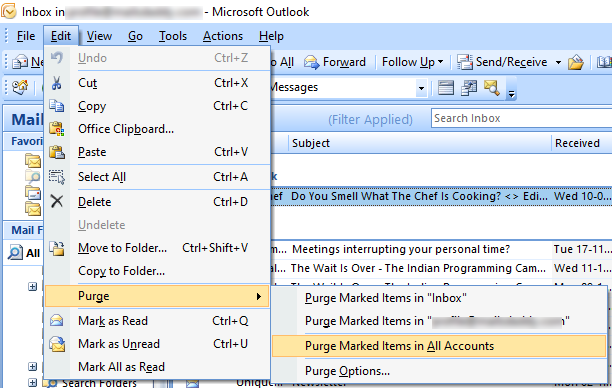
Task: Click the Paste clipboard icon
Action: tap(57, 152)
